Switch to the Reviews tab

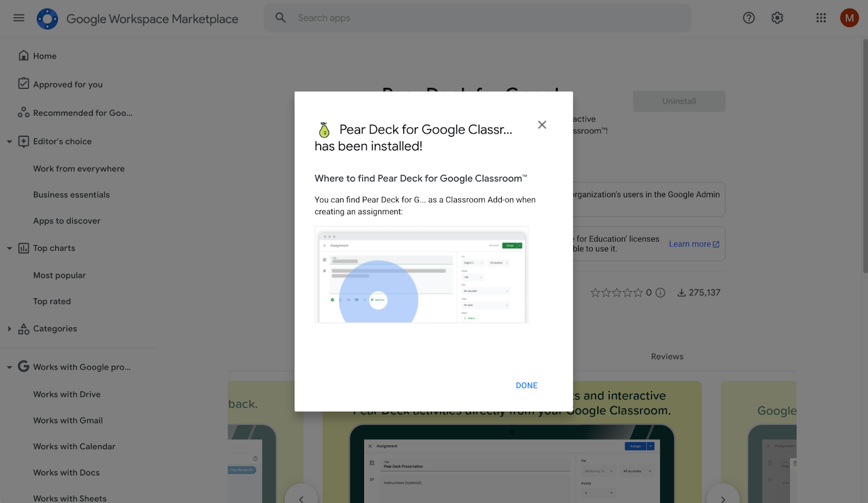click(x=667, y=356)
